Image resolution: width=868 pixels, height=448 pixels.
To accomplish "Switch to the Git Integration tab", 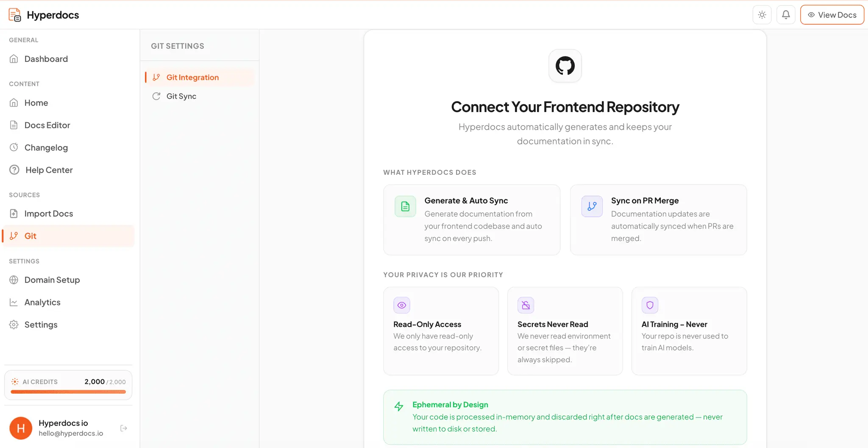I will point(200,77).
